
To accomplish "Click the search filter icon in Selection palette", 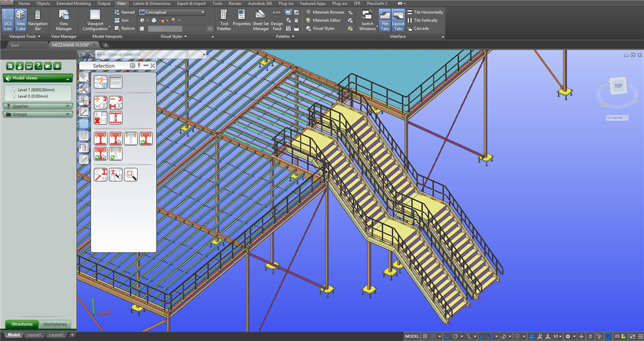I will pyautogui.click(x=100, y=81).
